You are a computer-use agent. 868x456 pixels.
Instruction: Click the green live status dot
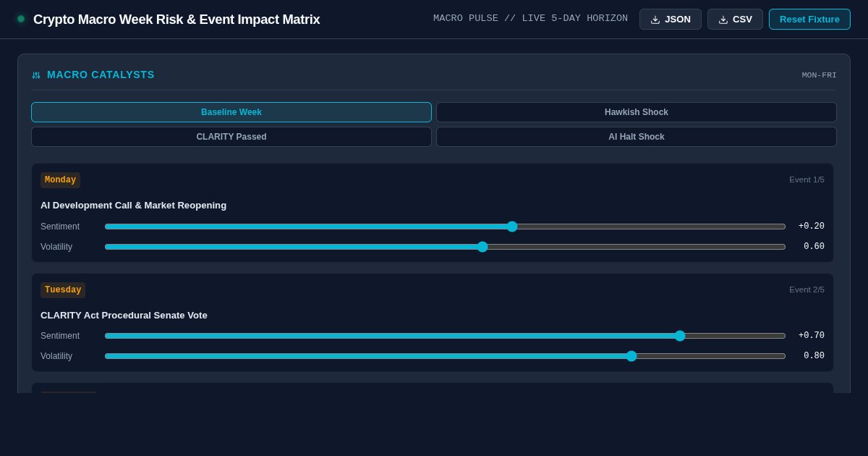[21, 19]
